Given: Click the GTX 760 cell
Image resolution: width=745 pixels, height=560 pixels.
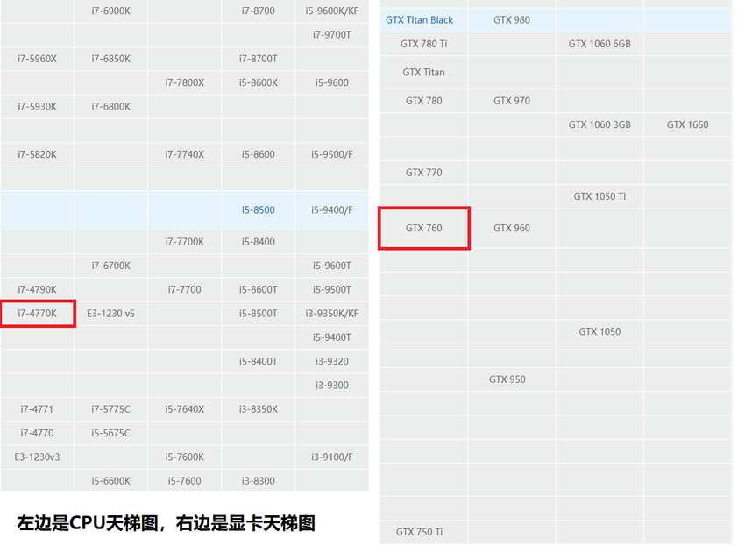Looking at the screenshot, I should (424, 228).
